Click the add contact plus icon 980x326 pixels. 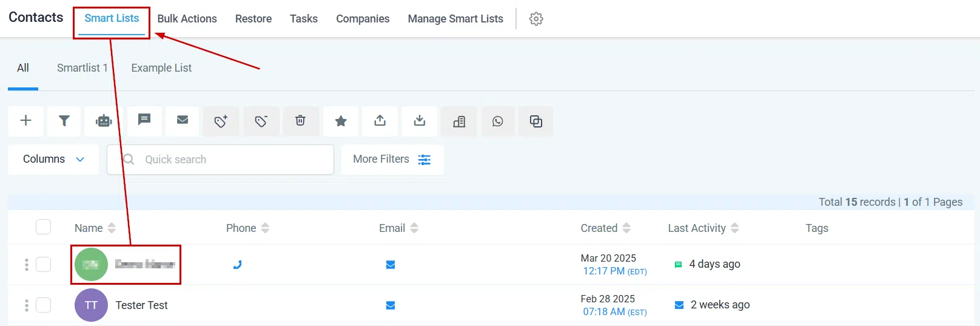(25, 121)
